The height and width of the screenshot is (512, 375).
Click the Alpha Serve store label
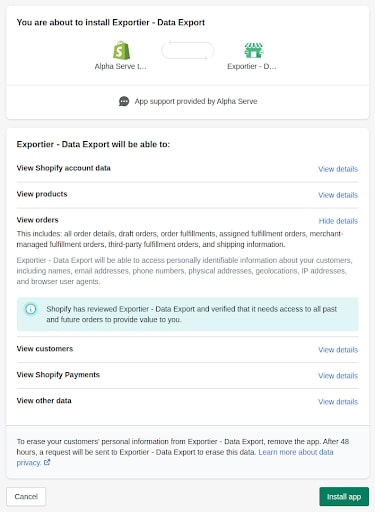tap(120, 66)
